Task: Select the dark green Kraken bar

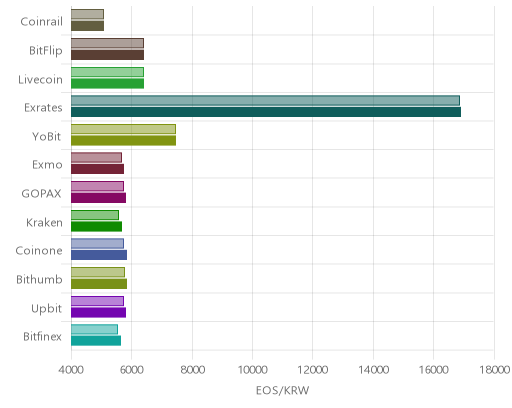Action: pyautogui.click(x=96, y=226)
